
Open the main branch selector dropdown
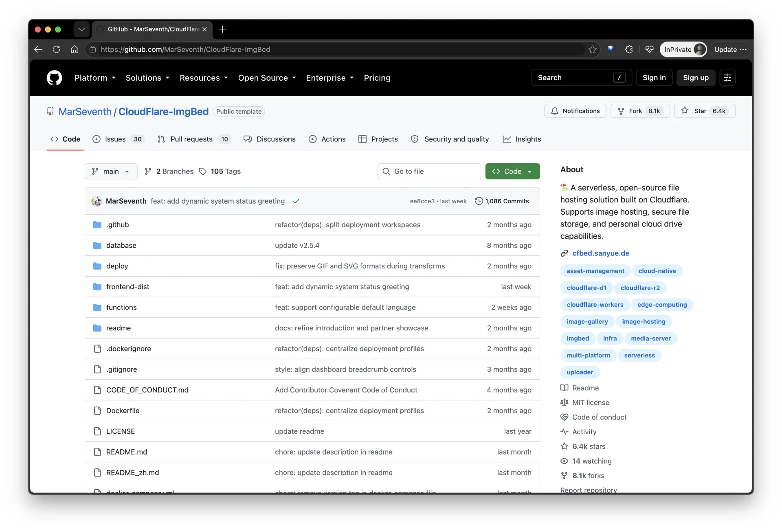point(111,171)
